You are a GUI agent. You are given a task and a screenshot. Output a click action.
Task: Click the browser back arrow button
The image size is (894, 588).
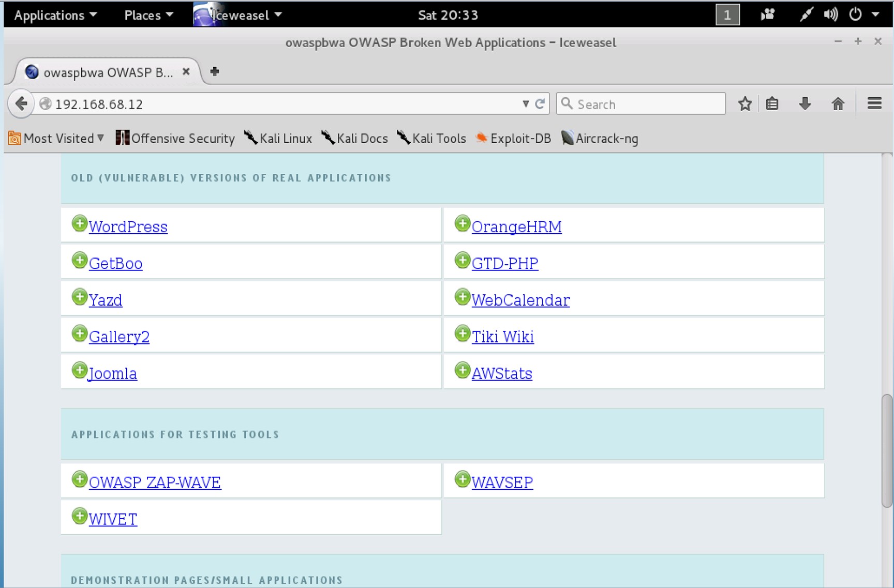pos(21,104)
